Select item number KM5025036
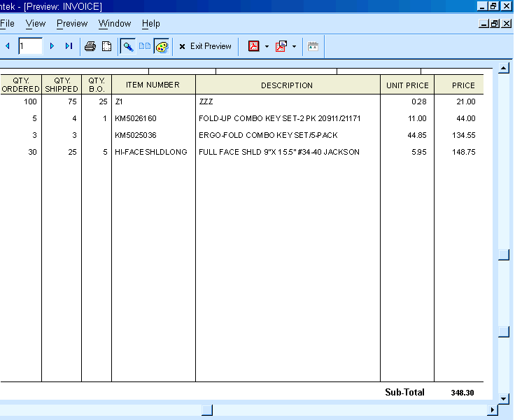This screenshot has height=420, width=515. (136, 135)
